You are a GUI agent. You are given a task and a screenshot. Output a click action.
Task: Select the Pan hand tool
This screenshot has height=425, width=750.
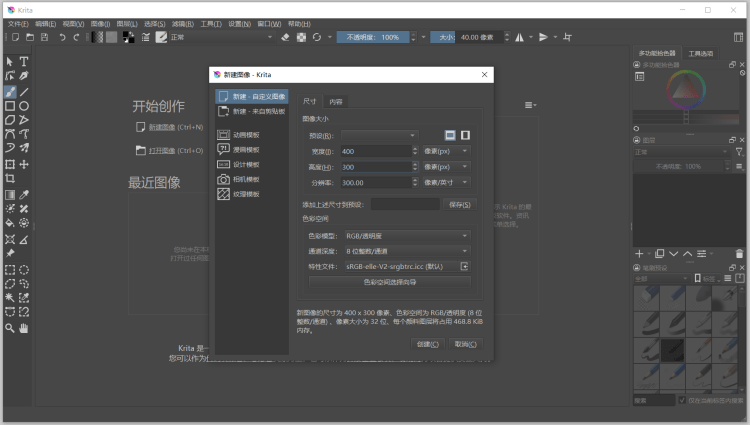[24, 328]
